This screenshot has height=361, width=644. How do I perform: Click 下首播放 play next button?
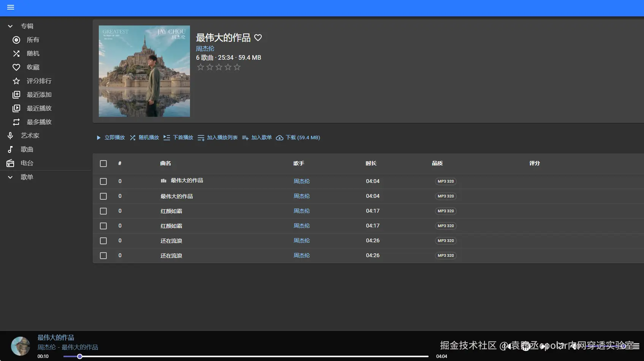pyautogui.click(x=179, y=138)
